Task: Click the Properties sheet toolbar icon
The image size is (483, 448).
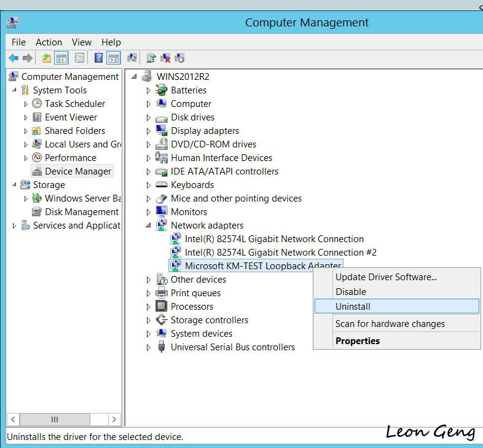Action: pos(79,58)
